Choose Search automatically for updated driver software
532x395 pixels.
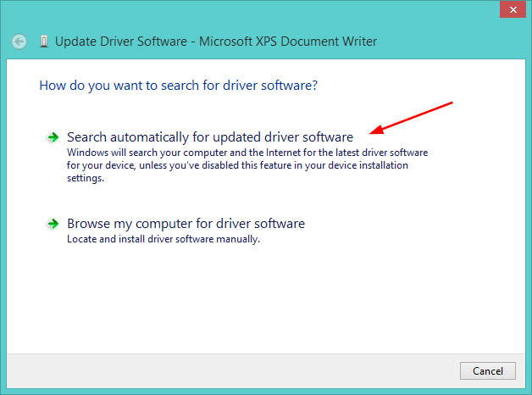pos(210,137)
